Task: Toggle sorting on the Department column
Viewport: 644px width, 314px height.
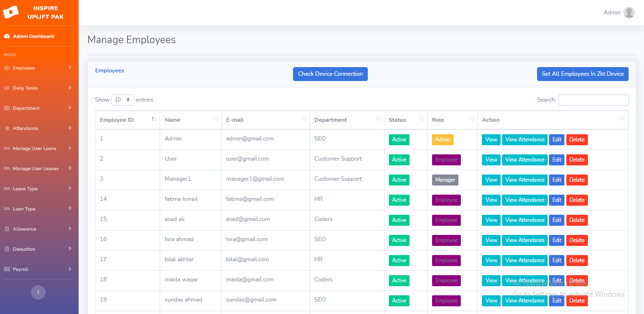Action: (378, 119)
